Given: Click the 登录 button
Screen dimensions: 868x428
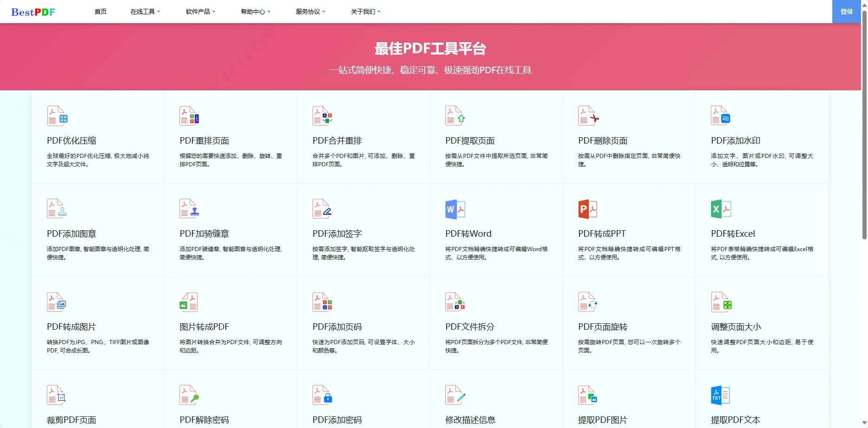Looking at the screenshot, I should [847, 12].
